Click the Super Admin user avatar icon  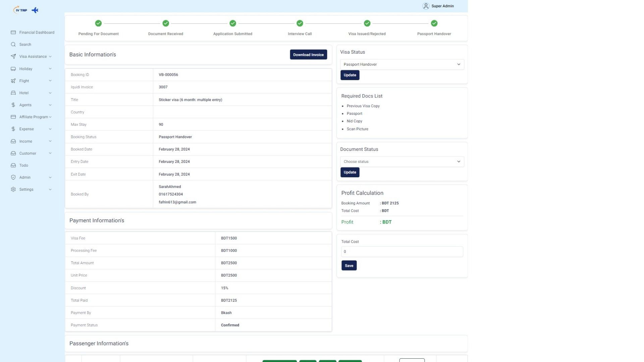pos(426,6)
